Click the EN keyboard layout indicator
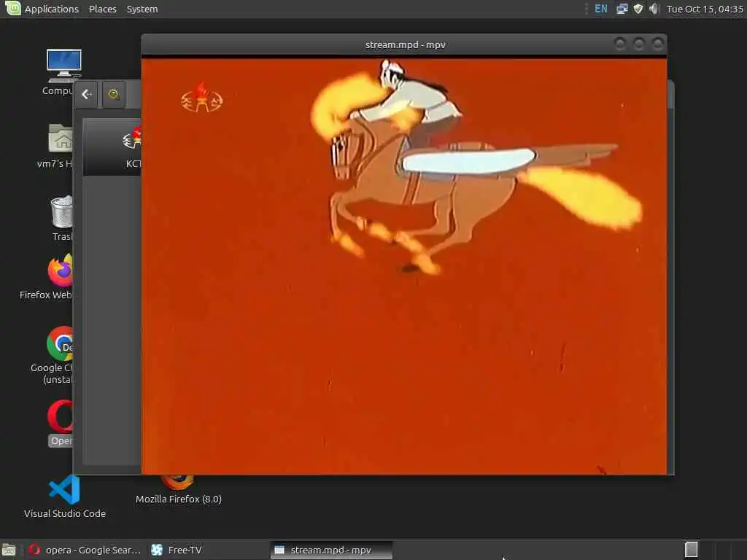Viewport: 747px width, 560px height. click(601, 9)
